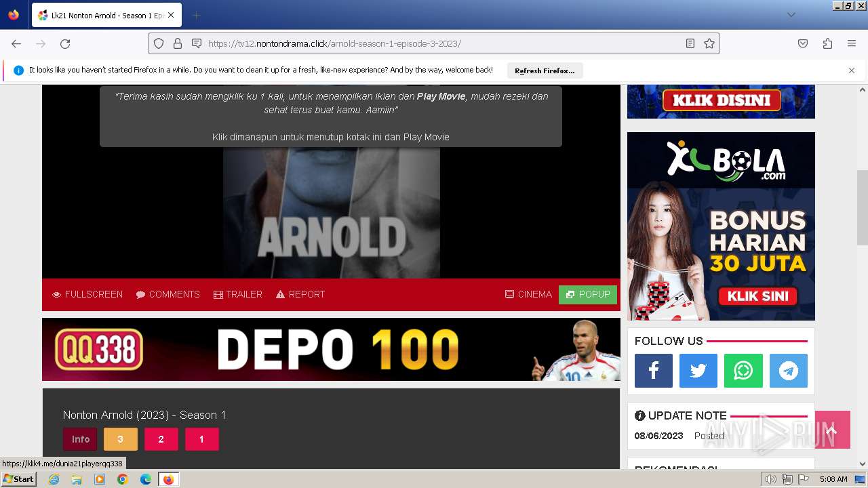The height and width of the screenshot is (488, 868).
Task: Open the Telegram follow icon
Action: [789, 371]
